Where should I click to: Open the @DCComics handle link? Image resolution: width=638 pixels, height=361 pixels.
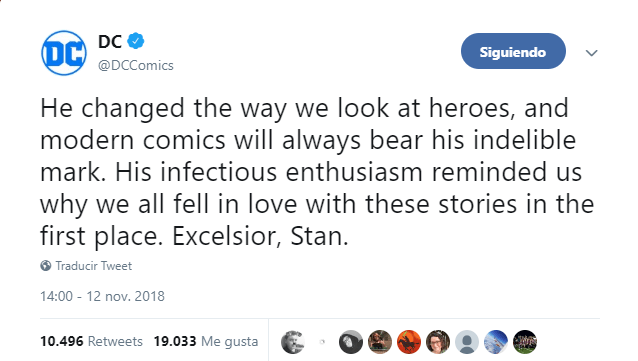click(x=136, y=65)
